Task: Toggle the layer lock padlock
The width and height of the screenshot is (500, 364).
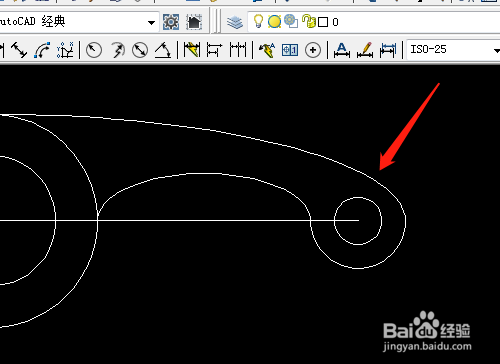Action: (x=308, y=21)
